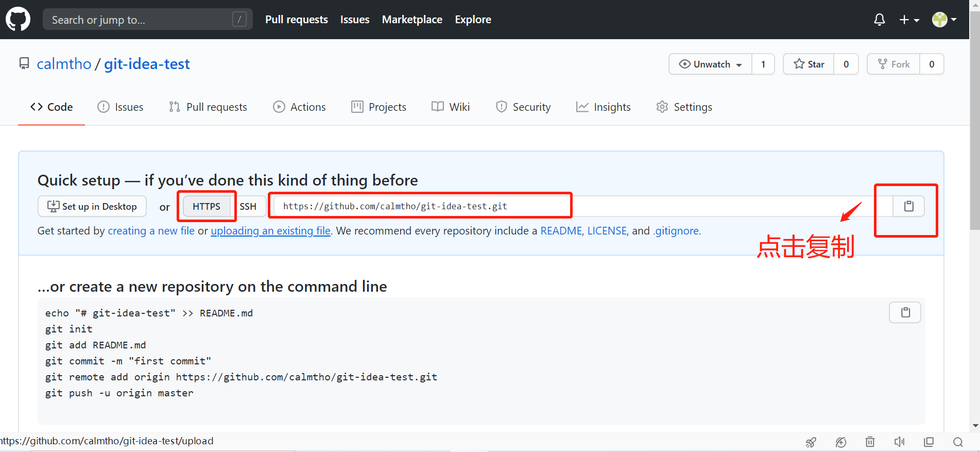Open the uploading an existing file link

(271, 231)
